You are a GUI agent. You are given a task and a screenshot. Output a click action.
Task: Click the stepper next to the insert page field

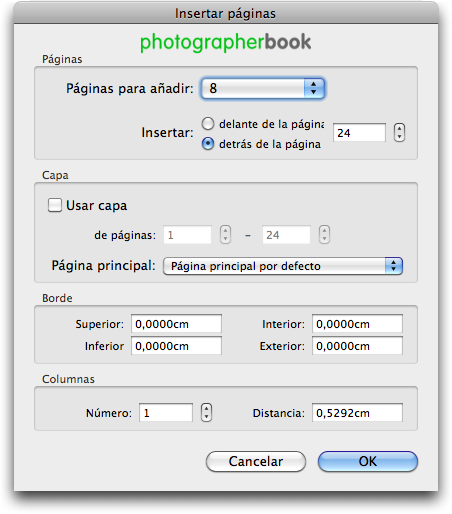pyautogui.click(x=399, y=133)
